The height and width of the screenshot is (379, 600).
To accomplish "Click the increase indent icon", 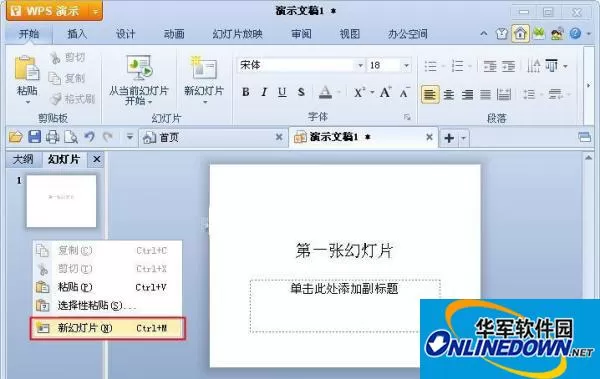I will pos(509,66).
